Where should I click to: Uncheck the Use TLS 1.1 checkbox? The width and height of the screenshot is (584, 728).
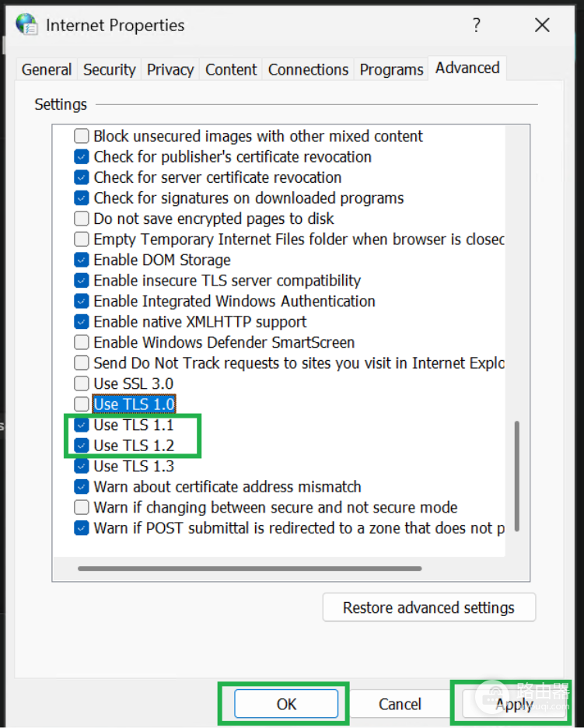tap(81, 425)
